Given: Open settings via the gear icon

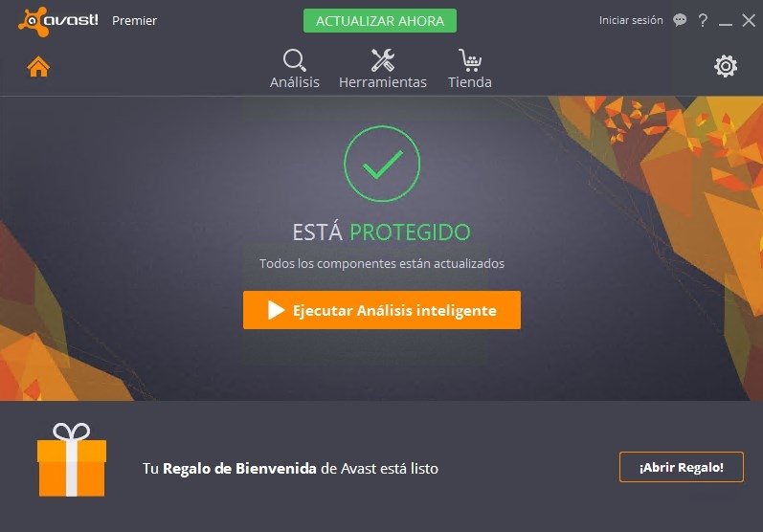Looking at the screenshot, I should pos(726,66).
